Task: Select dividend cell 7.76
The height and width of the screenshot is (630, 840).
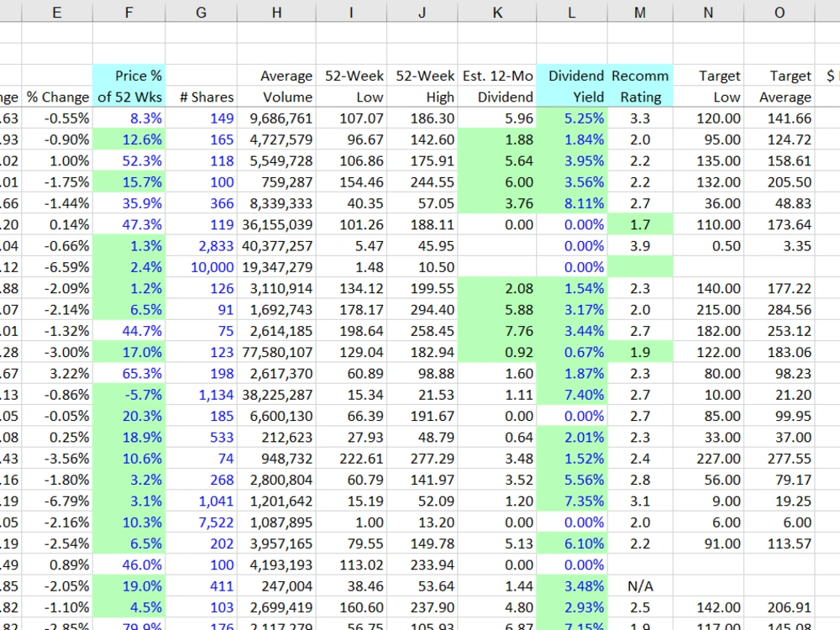Action: 497,330
